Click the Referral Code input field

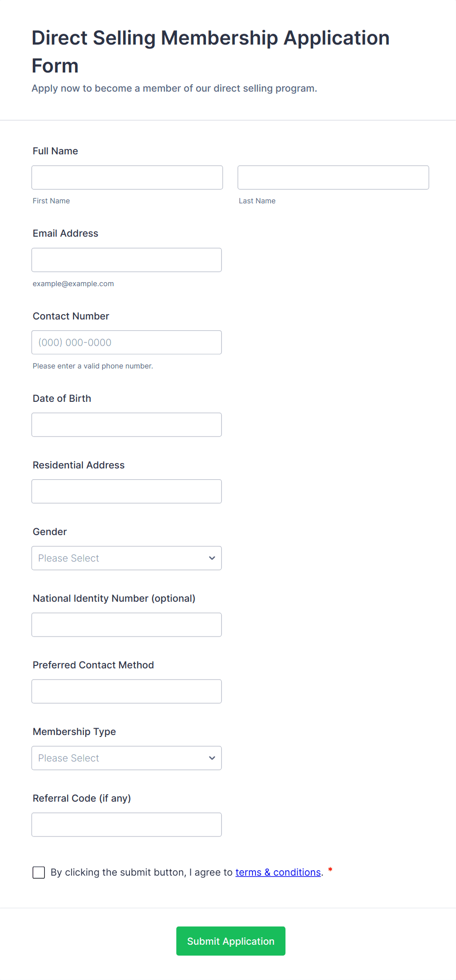click(127, 825)
